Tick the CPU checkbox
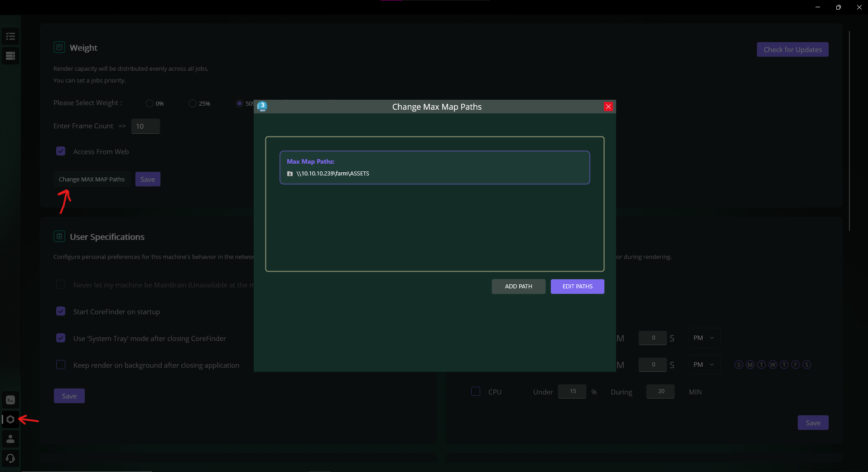This screenshot has height=472, width=868. 476,391
